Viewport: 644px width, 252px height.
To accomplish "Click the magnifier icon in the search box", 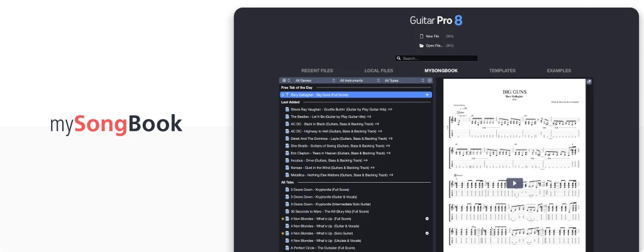I will (399, 59).
